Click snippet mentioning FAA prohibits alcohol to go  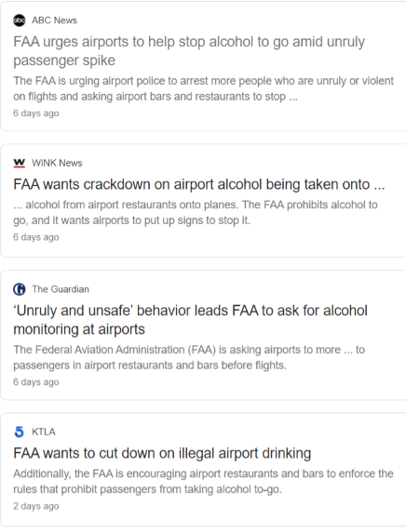tap(196, 212)
